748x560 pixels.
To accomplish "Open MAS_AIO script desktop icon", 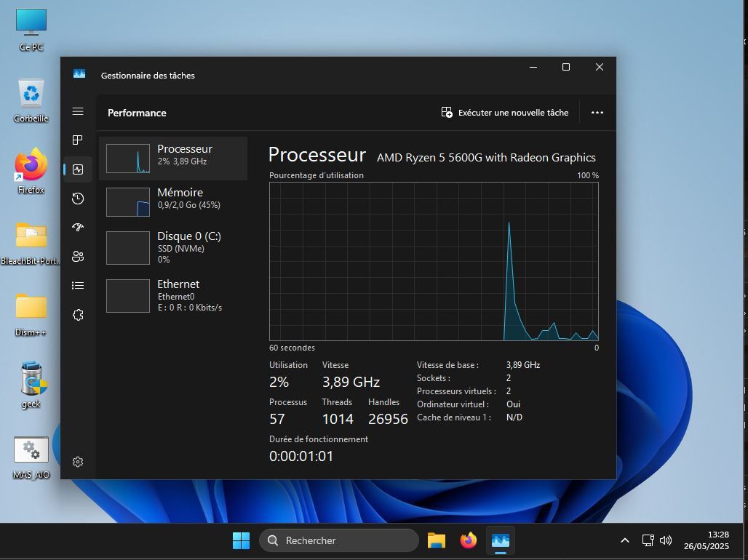I will 31,457.
